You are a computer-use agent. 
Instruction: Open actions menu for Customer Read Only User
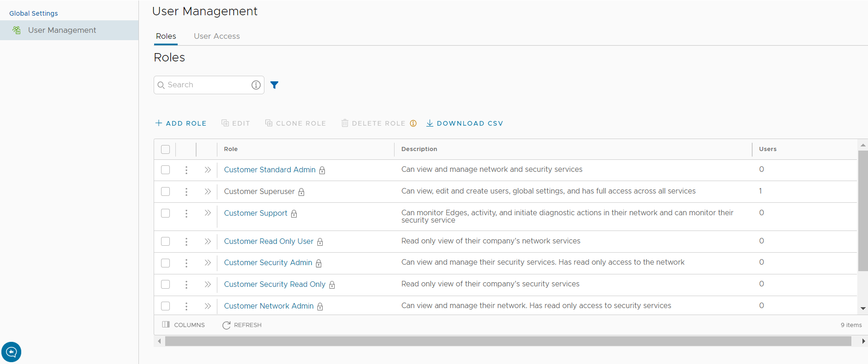[186, 242]
